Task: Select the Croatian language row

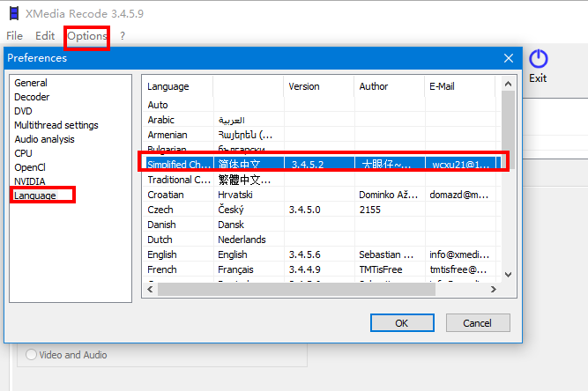Action: coord(322,195)
